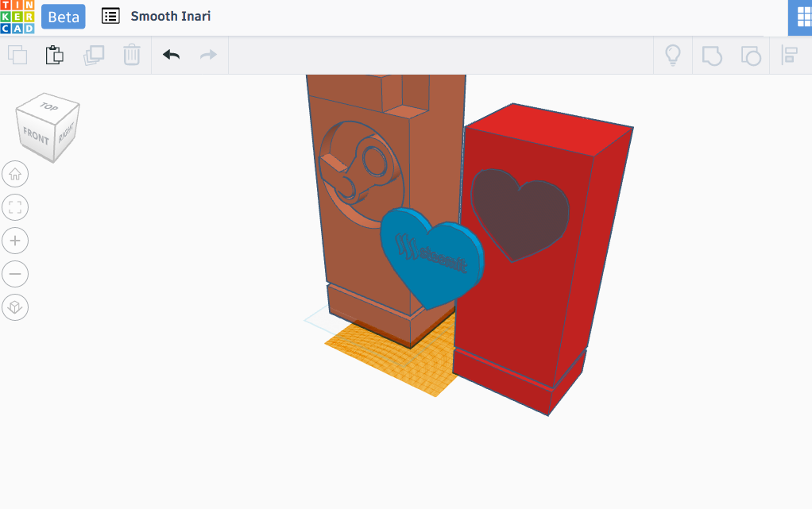This screenshot has width=812, height=509.
Task: Undo the last action
Action: (171, 54)
